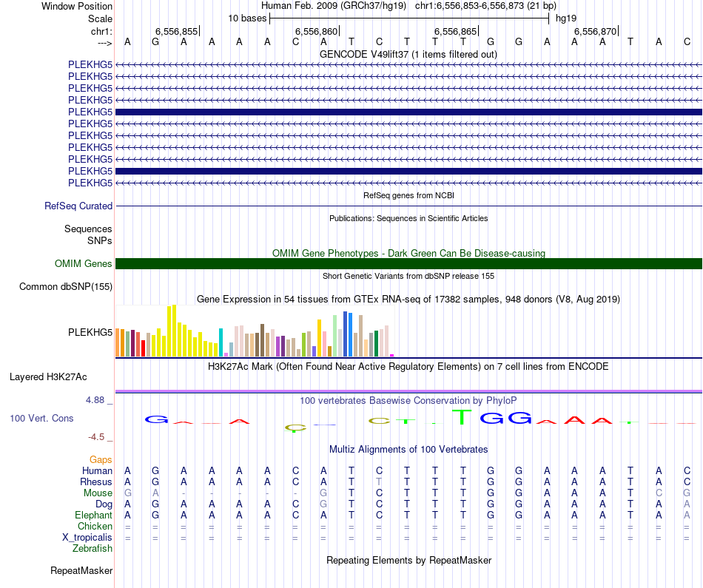
Task: Open '100 vertebrates Basewise Conservation by PhyloP' title
Action: point(408,401)
